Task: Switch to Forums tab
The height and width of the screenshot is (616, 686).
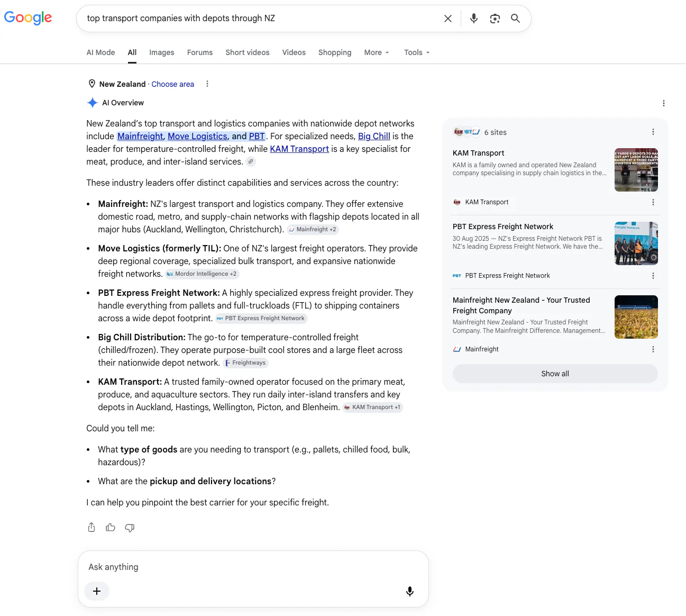Action: click(200, 52)
